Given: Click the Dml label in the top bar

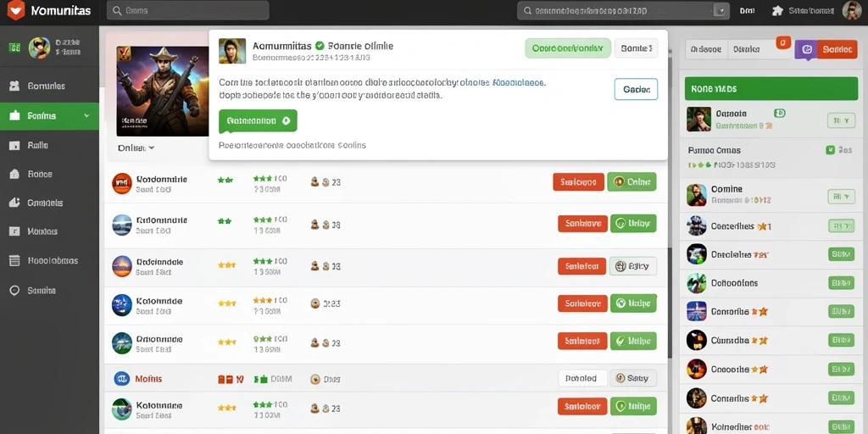Looking at the screenshot, I should [748, 10].
